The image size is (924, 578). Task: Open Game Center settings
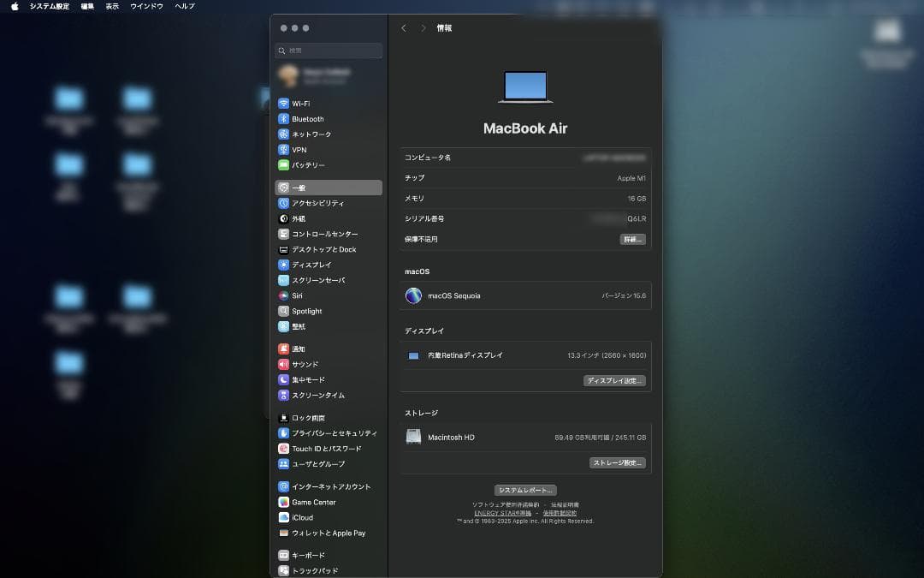click(x=316, y=501)
